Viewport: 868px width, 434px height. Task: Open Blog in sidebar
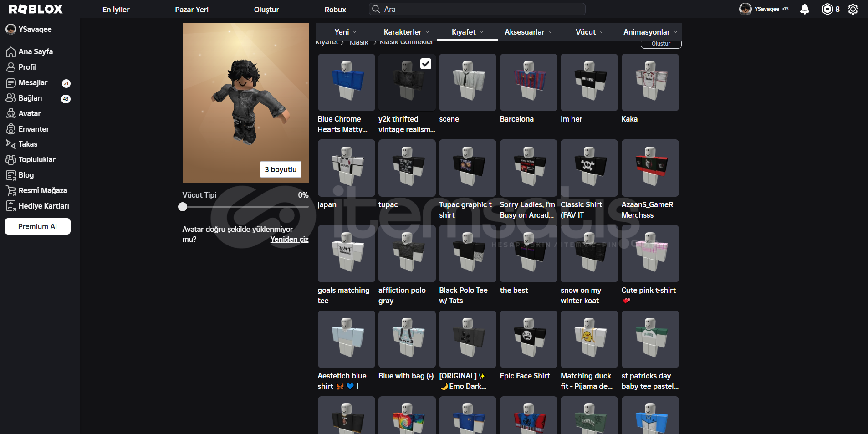20,175
